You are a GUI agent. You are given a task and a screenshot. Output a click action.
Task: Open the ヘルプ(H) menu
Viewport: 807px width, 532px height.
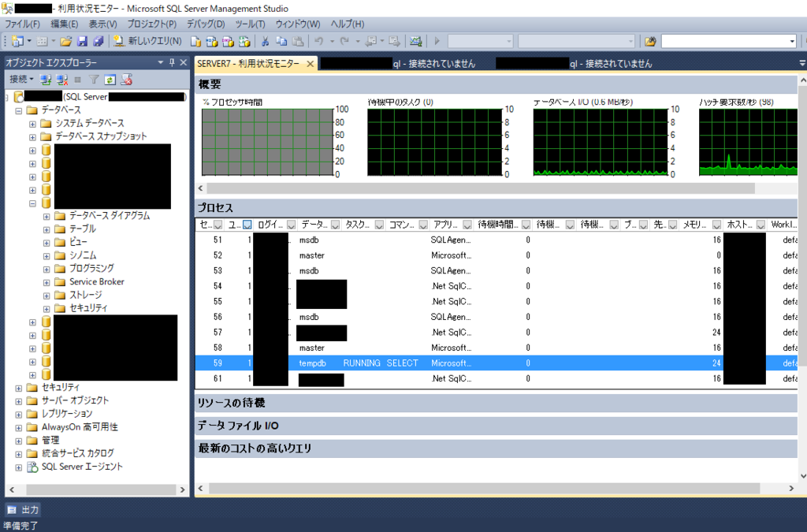click(348, 24)
